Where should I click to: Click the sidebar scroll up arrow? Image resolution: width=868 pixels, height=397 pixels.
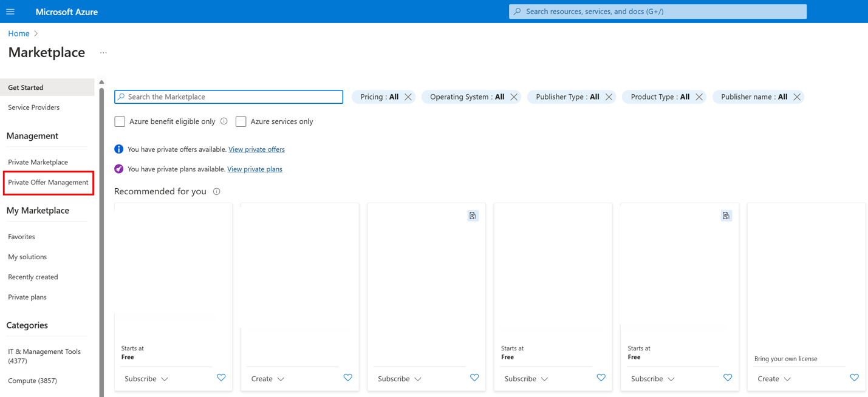tap(101, 82)
